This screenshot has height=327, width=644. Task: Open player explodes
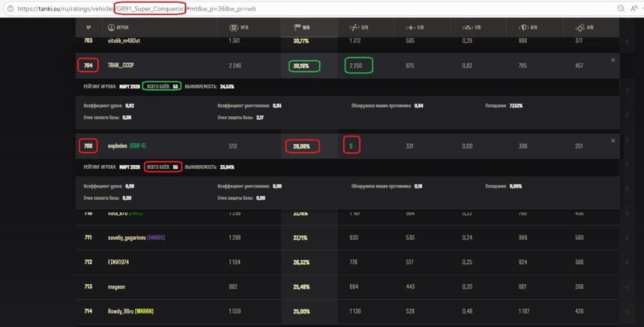click(x=117, y=146)
